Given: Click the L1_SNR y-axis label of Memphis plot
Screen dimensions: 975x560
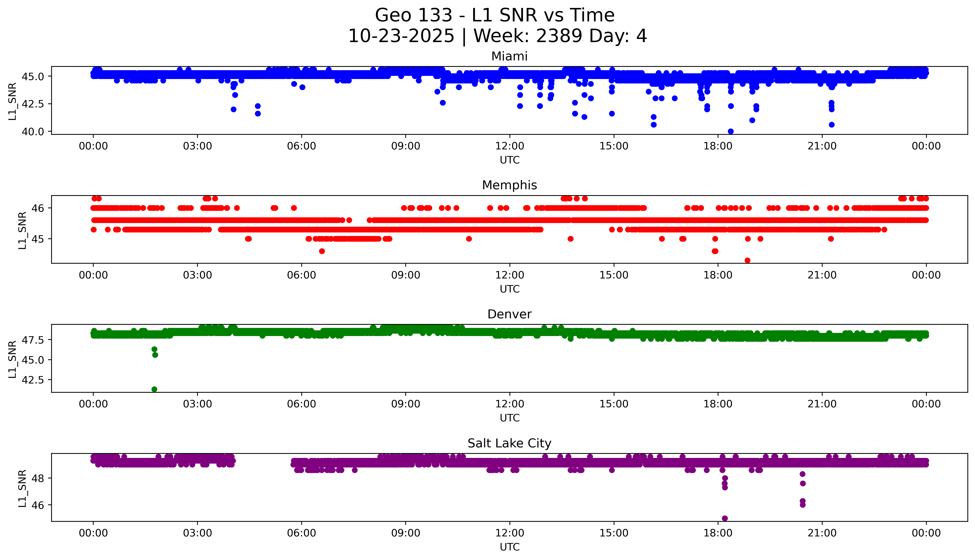Looking at the screenshot, I should [x=22, y=230].
